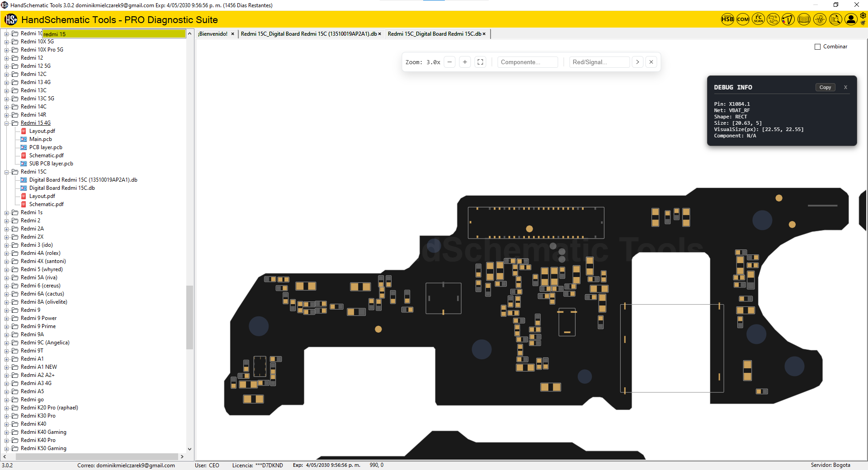The width and height of the screenshot is (868, 470).
Task: Click the Red/Signal search field
Action: (599, 62)
